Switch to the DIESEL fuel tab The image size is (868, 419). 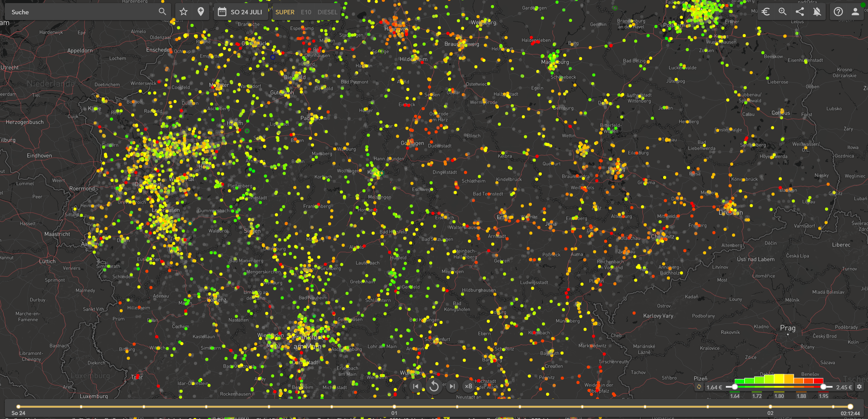pyautogui.click(x=327, y=12)
